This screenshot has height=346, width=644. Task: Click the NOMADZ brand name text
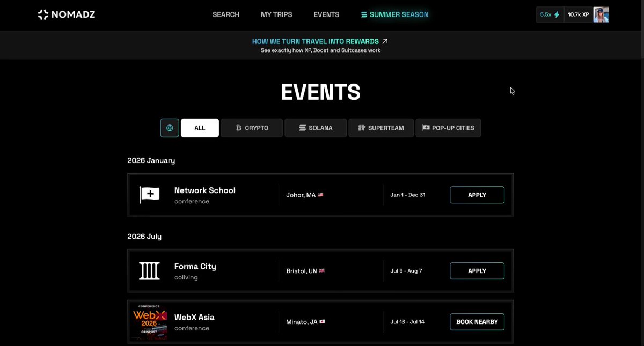pos(74,14)
